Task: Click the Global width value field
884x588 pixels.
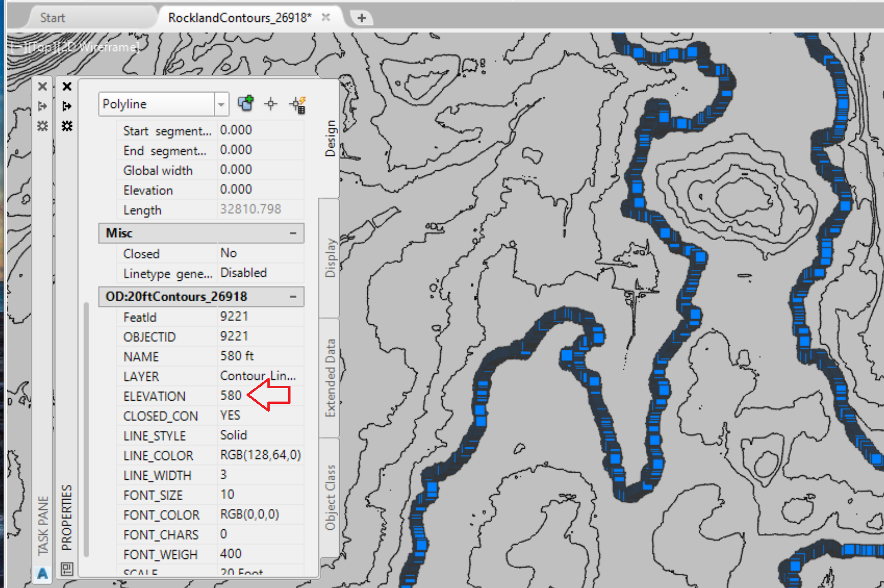Action: point(260,170)
